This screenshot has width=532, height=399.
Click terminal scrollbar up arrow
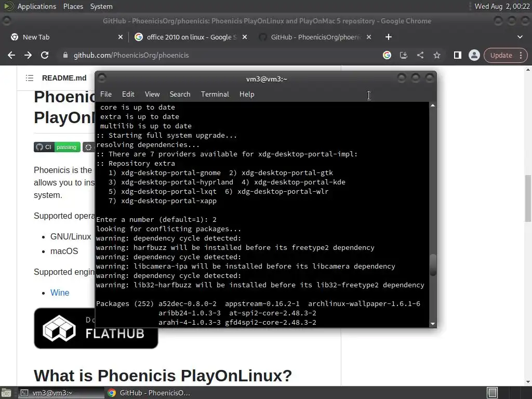(x=433, y=106)
